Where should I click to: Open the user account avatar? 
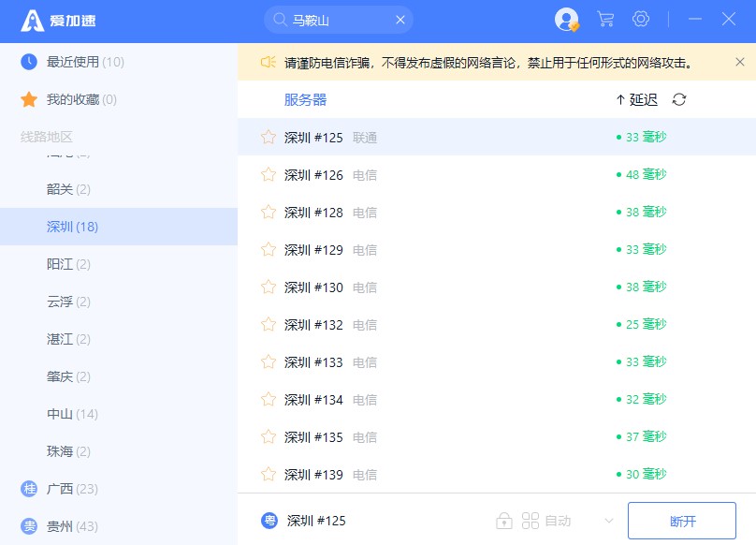point(566,20)
